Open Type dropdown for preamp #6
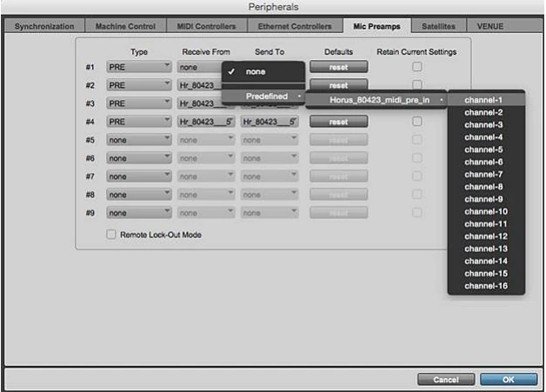 pyautogui.click(x=139, y=158)
